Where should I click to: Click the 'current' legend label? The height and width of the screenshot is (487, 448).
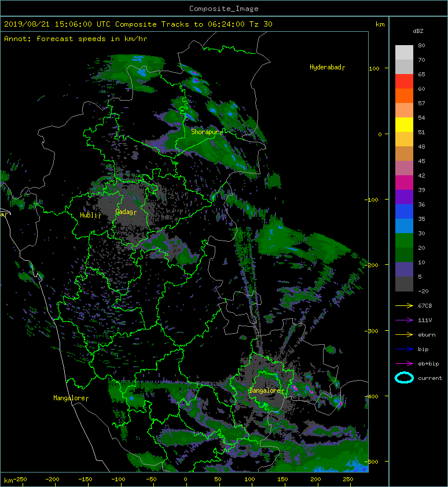430,378
